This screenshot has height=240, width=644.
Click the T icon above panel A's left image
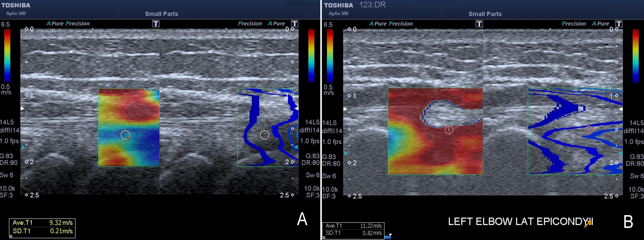click(x=156, y=24)
